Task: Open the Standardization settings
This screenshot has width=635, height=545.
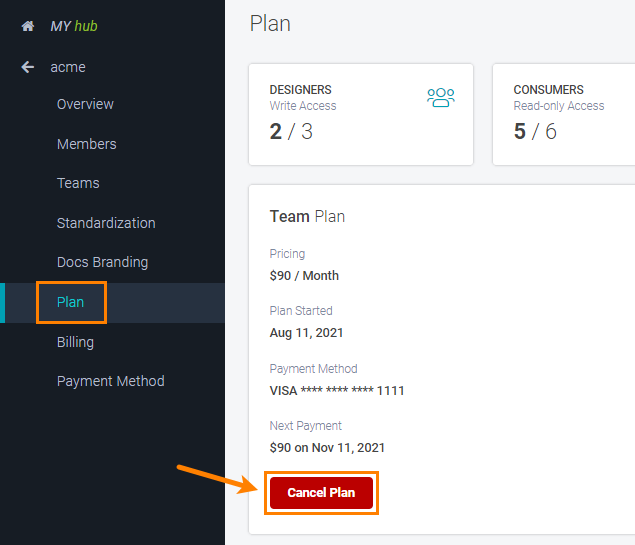Action: (x=106, y=223)
